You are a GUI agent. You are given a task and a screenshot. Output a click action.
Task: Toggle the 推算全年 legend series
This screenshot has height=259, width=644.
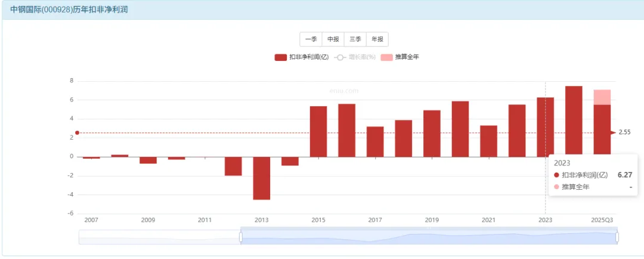coord(400,57)
